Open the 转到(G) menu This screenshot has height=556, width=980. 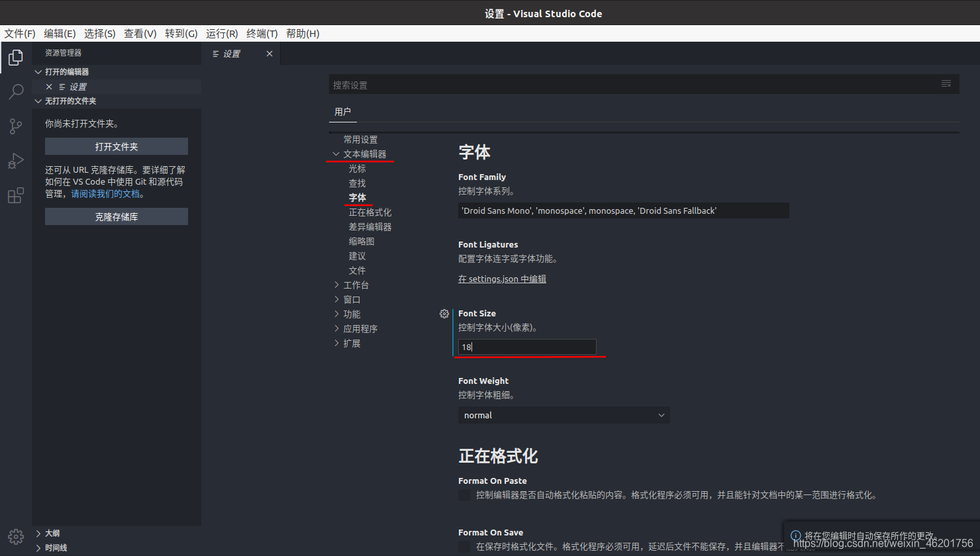click(181, 33)
